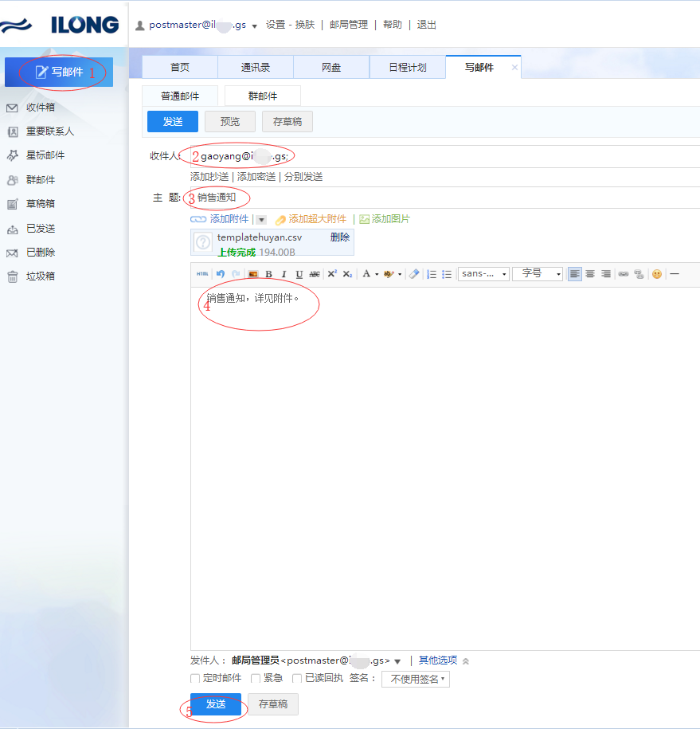
Task: Undo the last edit in editor
Action: pos(221,274)
